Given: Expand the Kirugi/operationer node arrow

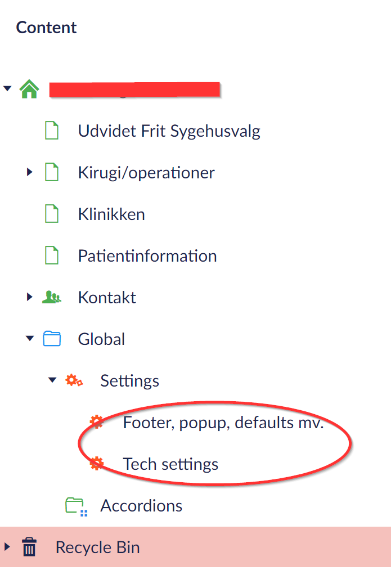Looking at the screenshot, I should [30, 172].
